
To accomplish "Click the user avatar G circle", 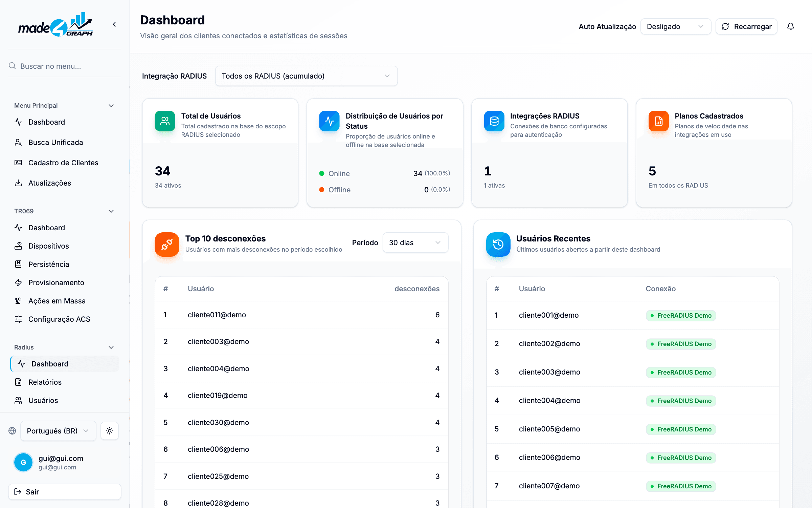I will click(x=23, y=462).
